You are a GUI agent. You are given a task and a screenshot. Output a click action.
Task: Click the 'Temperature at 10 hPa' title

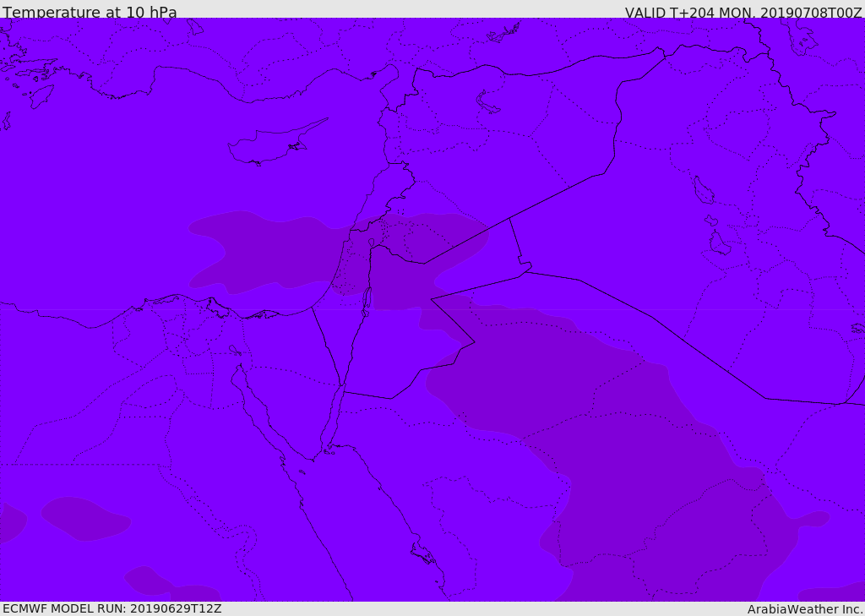[90, 12]
